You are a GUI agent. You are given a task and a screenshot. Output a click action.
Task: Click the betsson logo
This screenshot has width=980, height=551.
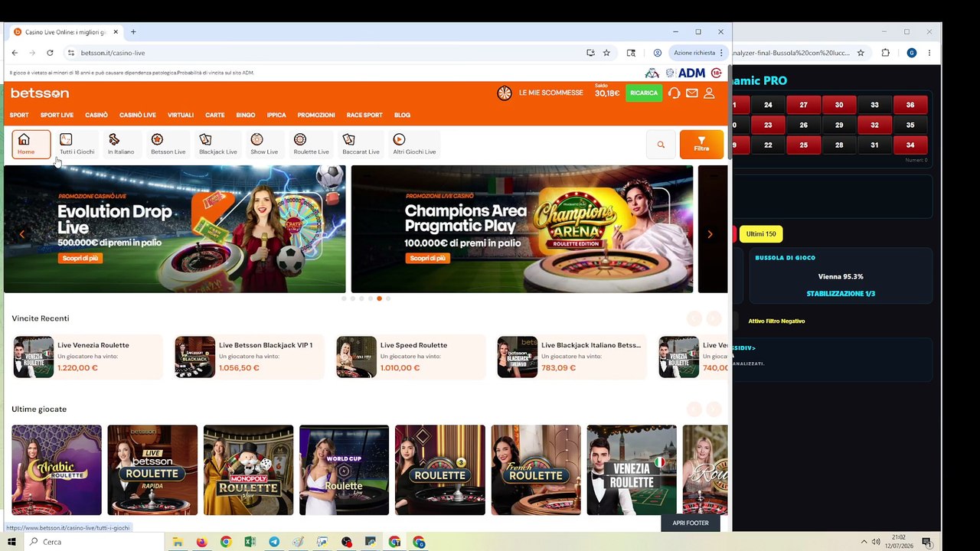(x=40, y=93)
